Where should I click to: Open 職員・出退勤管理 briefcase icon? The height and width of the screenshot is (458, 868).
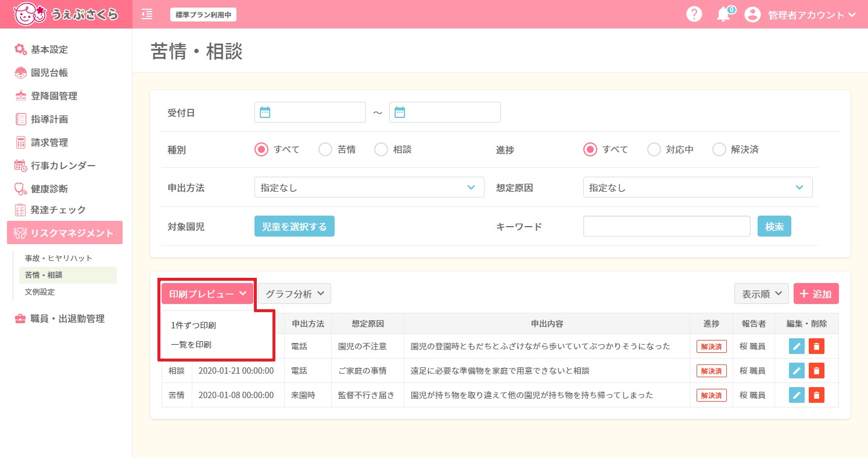pos(20,319)
